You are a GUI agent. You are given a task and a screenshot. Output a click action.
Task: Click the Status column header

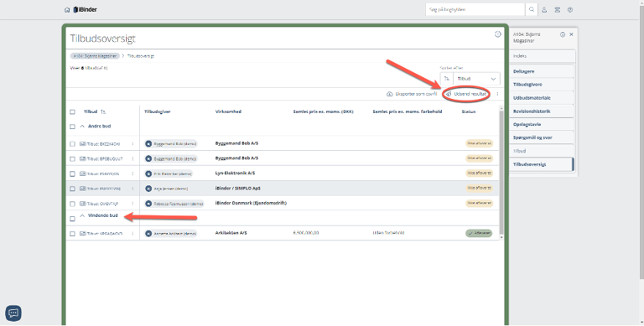click(x=469, y=111)
